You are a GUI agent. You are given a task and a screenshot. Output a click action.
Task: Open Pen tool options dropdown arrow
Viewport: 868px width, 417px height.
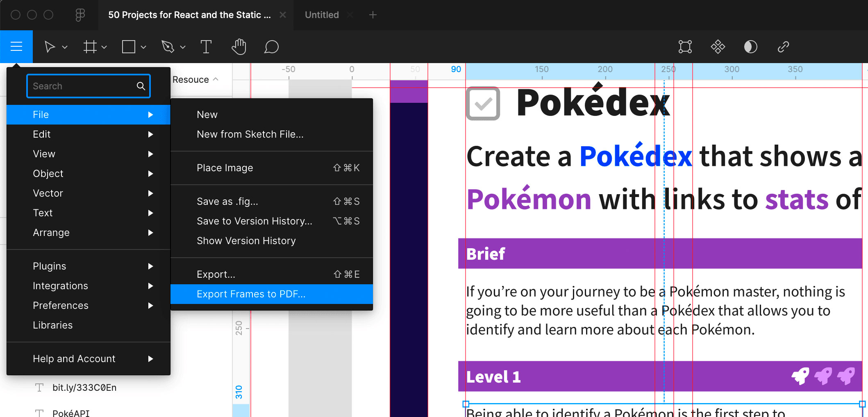click(183, 47)
